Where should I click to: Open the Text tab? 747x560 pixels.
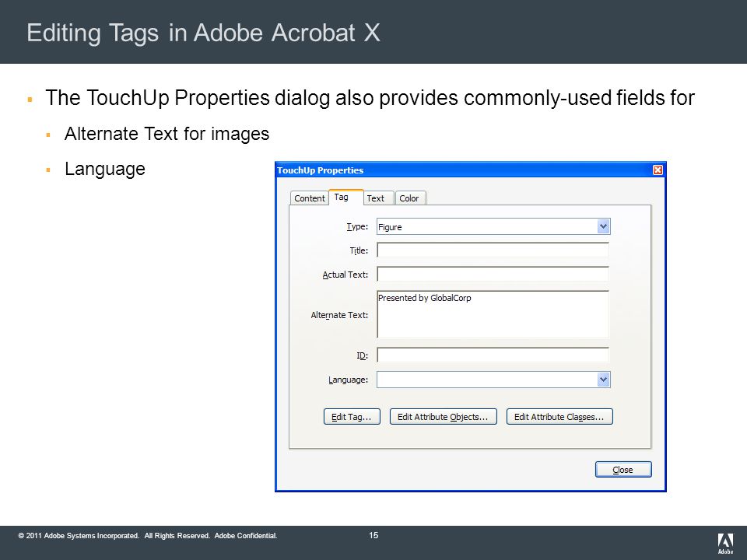coord(375,198)
